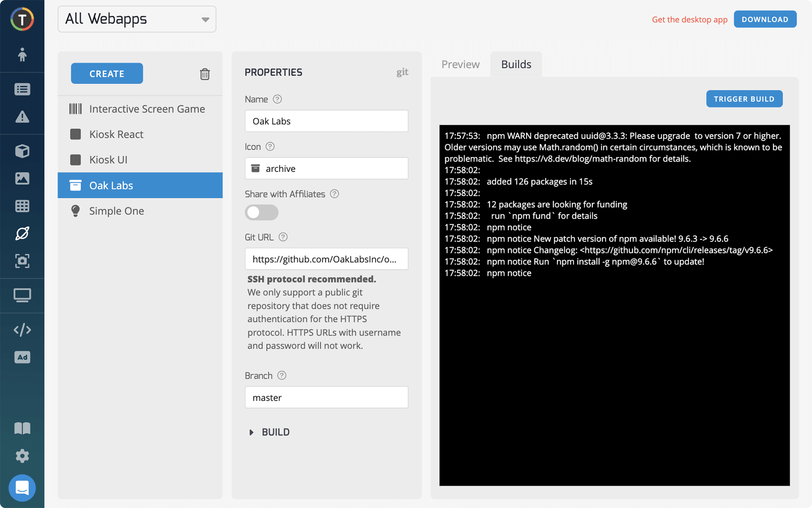Select the Builds tab
The image size is (812, 508).
click(516, 64)
